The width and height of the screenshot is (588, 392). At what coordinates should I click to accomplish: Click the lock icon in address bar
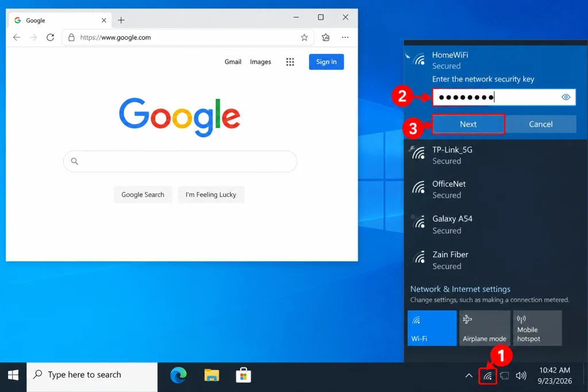coord(71,37)
